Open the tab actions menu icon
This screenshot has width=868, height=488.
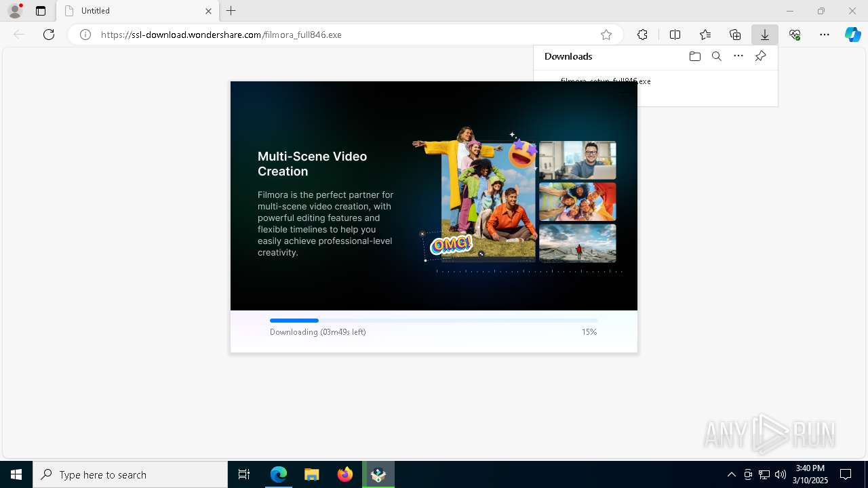[41, 11]
